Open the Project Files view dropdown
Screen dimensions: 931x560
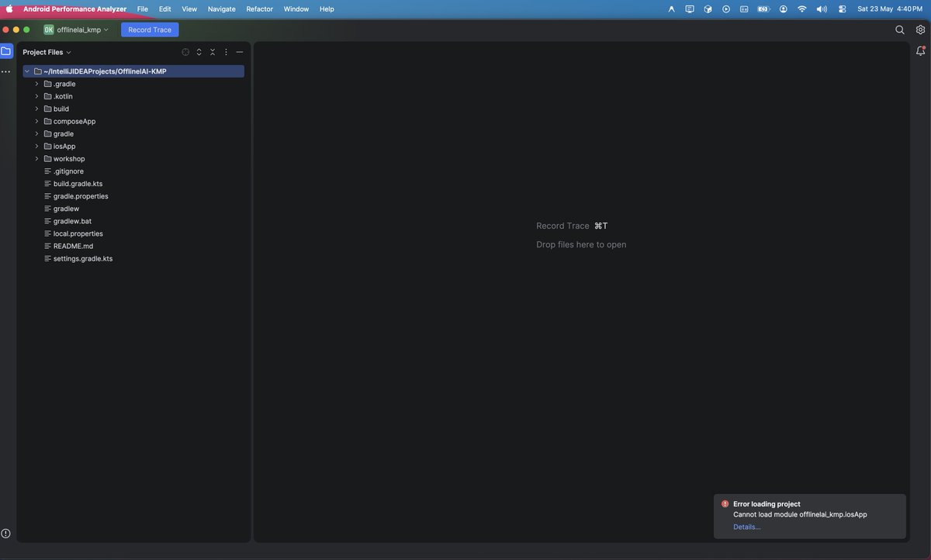47,52
